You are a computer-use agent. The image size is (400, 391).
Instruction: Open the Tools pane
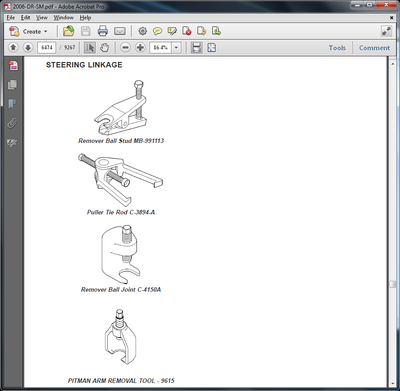337,48
